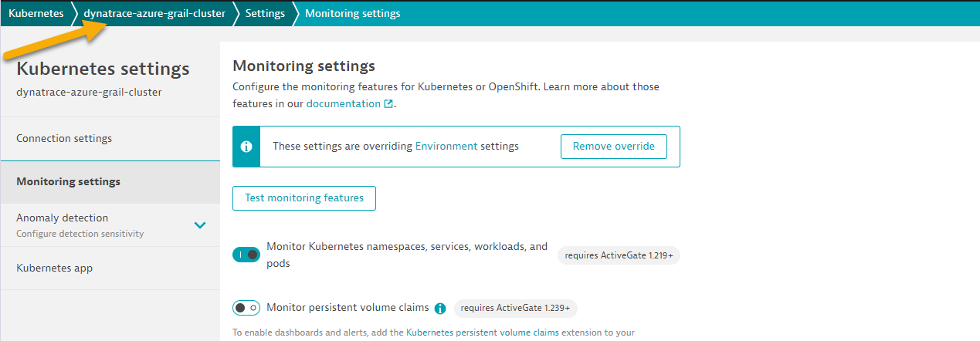Select Monitoring settings sidebar item

pos(69,182)
